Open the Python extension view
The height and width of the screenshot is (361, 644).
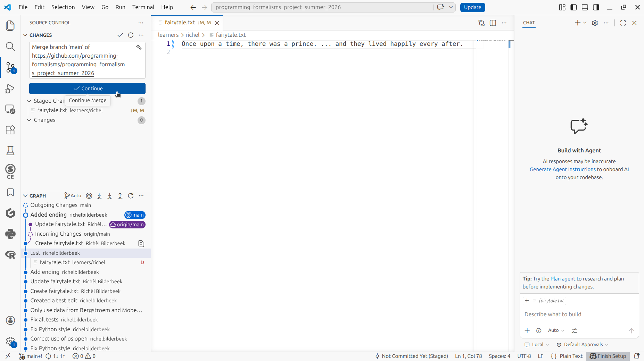pos(10,234)
